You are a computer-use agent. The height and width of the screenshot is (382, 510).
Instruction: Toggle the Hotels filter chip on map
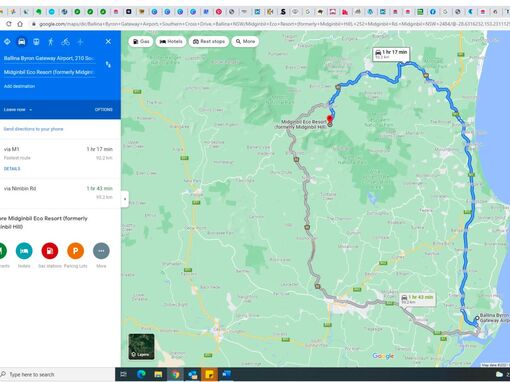(x=171, y=41)
